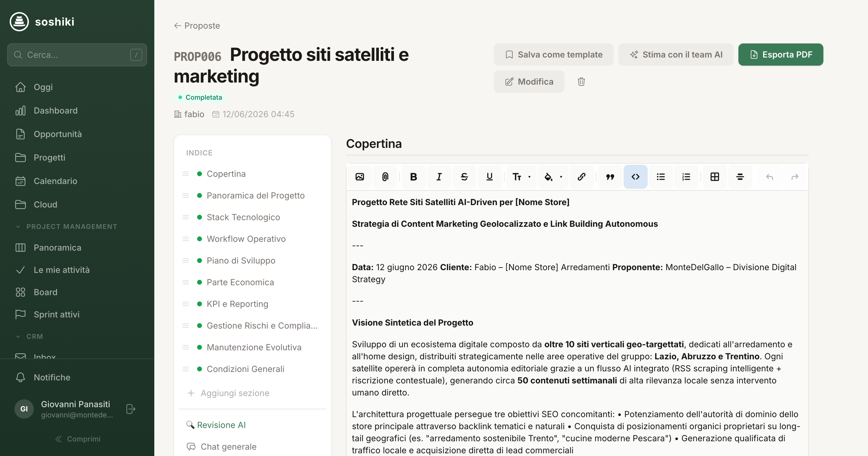The height and width of the screenshot is (456, 868).
Task: Attach a file using the paperclip icon
Action: click(385, 177)
